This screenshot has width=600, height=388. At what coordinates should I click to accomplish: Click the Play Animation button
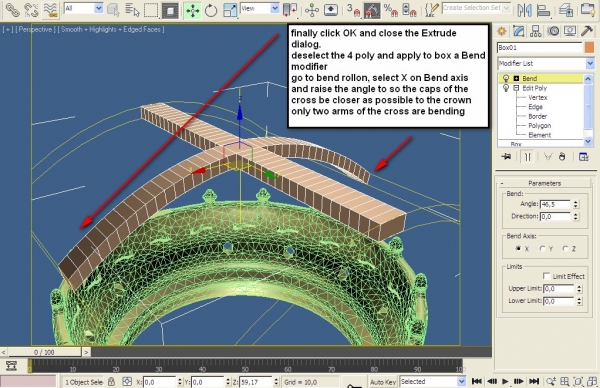(505, 381)
